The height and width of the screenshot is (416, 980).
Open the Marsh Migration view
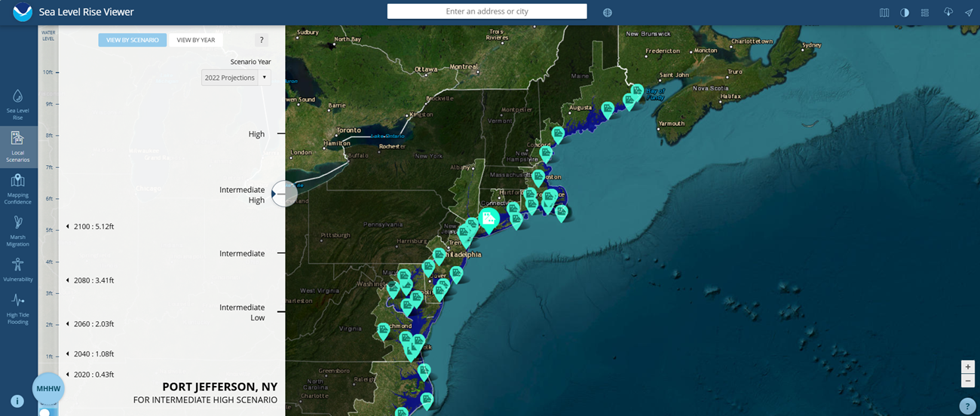click(17, 230)
